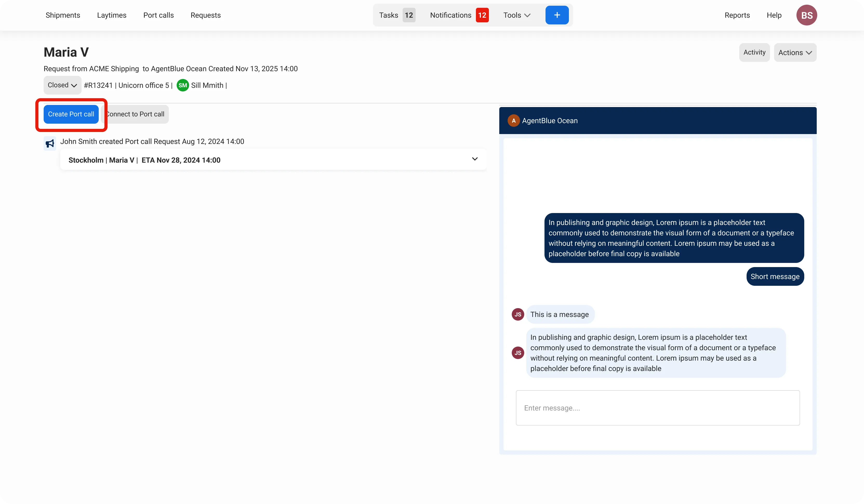
Task: Click the Short message chat bubble
Action: tap(775, 276)
